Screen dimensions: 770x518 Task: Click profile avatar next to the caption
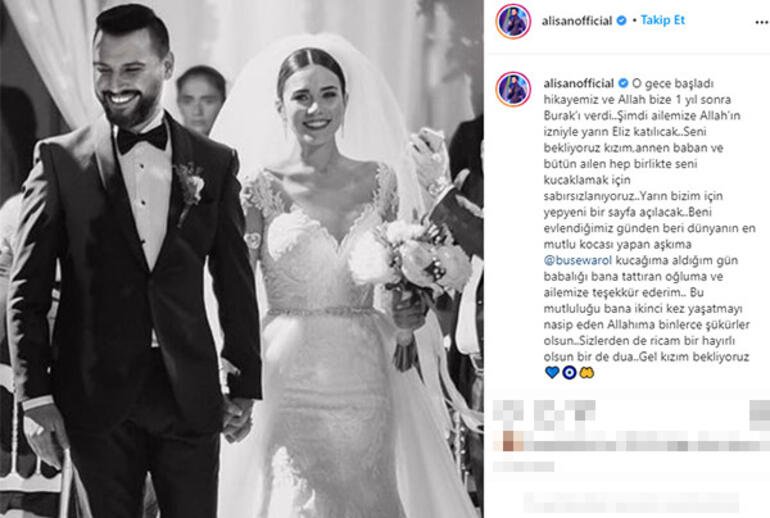point(513,89)
